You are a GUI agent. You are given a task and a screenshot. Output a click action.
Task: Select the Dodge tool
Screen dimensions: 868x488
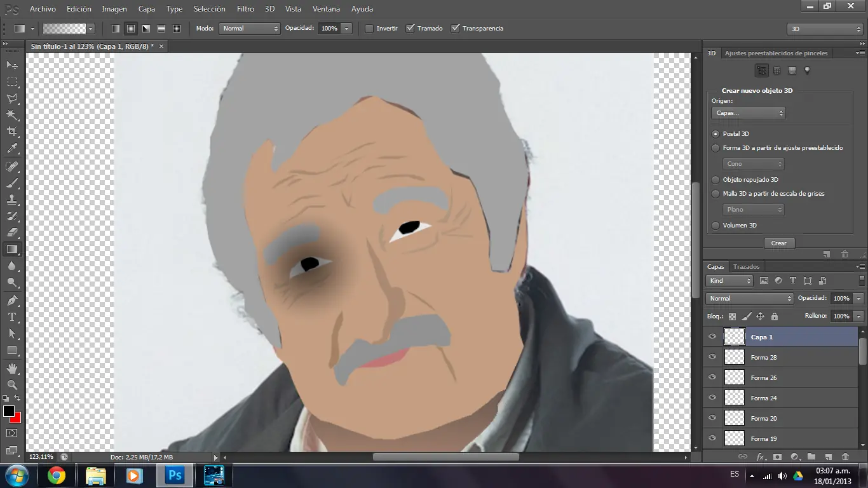(x=11, y=282)
